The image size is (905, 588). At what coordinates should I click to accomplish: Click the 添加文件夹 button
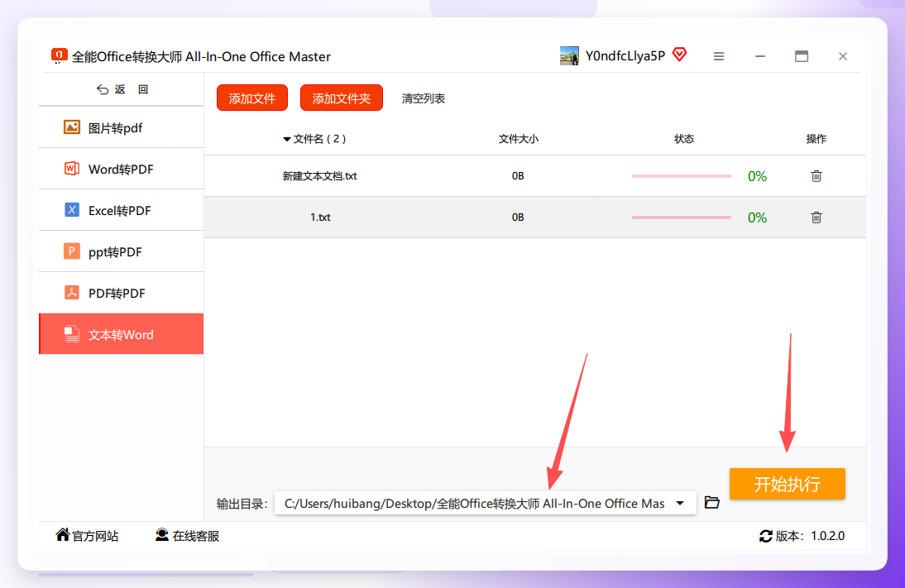coord(341,98)
